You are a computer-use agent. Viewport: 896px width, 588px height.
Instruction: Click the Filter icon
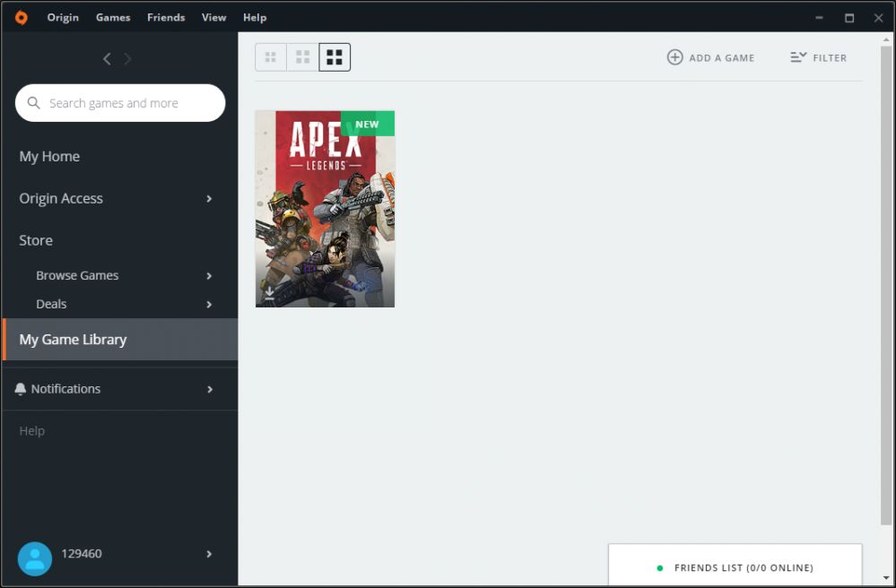point(798,57)
